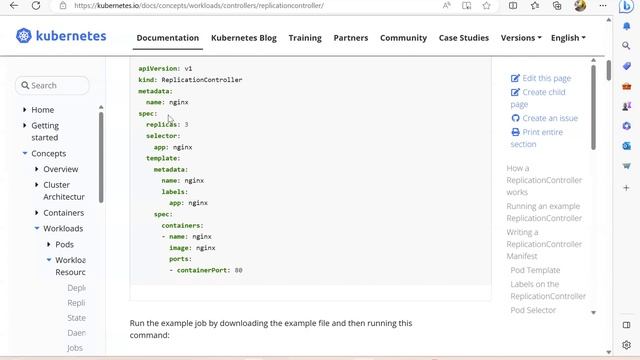Open the sidebar search icon
This screenshot has height=360, width=640.
(x=626, y=46)
